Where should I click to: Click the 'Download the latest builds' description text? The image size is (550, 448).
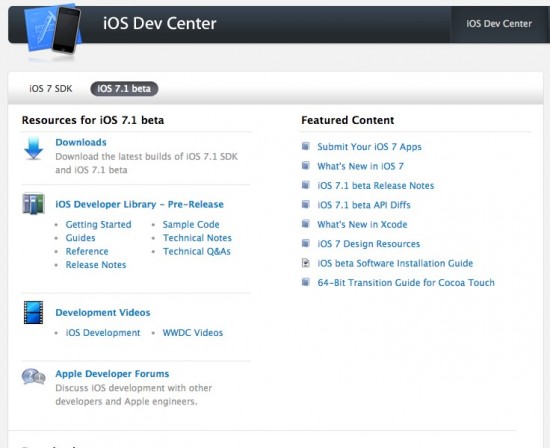pos(147,163)
